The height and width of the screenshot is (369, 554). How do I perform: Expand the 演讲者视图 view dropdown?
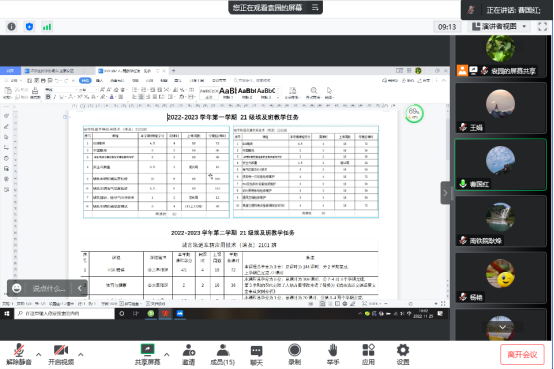click(x=499, y=27)
